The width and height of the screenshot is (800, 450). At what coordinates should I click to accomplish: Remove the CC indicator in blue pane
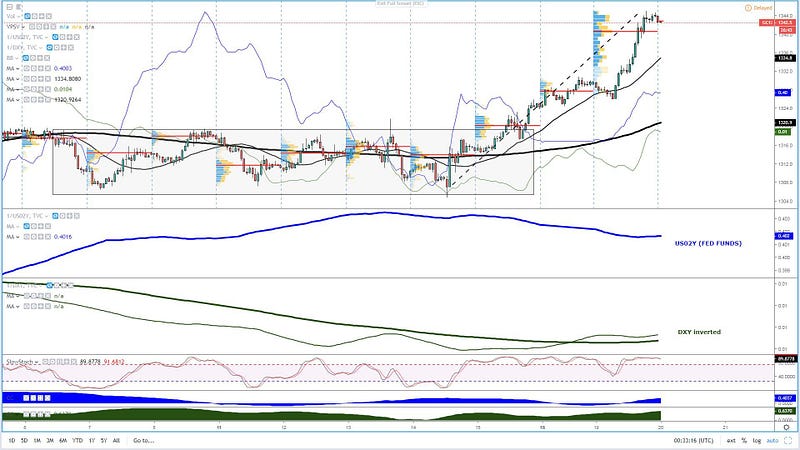pyautogui.click(x=47, y=398)
